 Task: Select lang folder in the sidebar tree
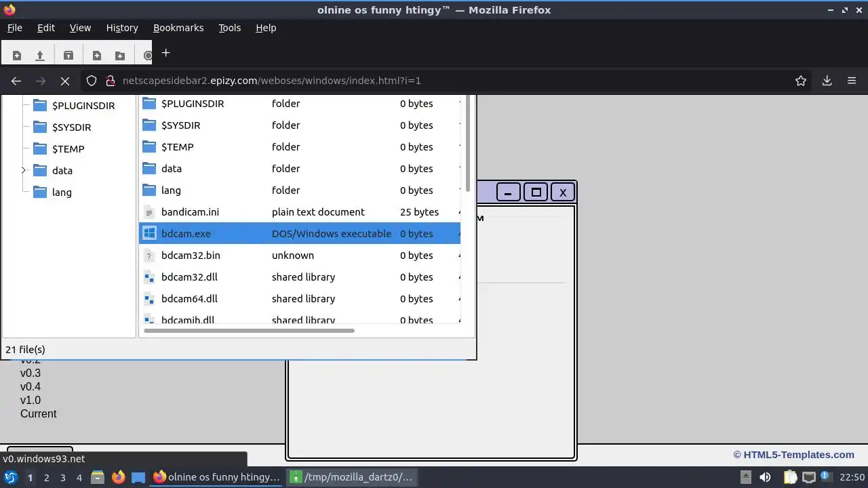click(x=62, y=192)
